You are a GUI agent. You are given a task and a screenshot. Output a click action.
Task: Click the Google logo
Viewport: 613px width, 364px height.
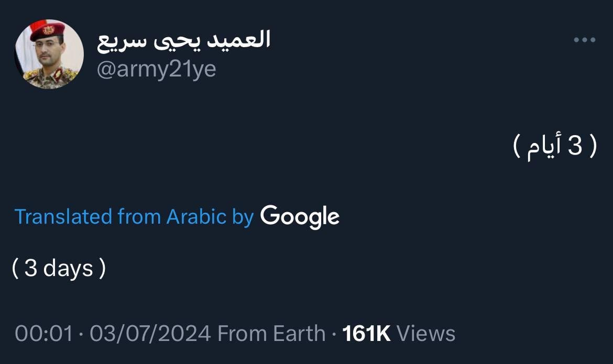pyautogui.click(x=300, y=216)
